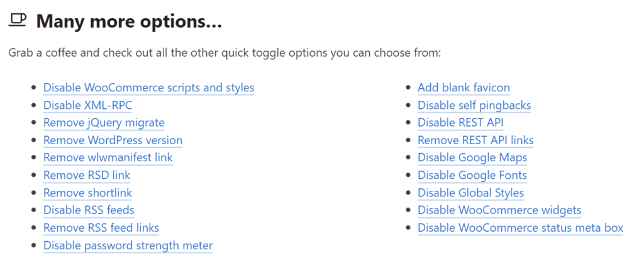
Task: Open Remove RSS feed links entry
Action: coord(101,227)
